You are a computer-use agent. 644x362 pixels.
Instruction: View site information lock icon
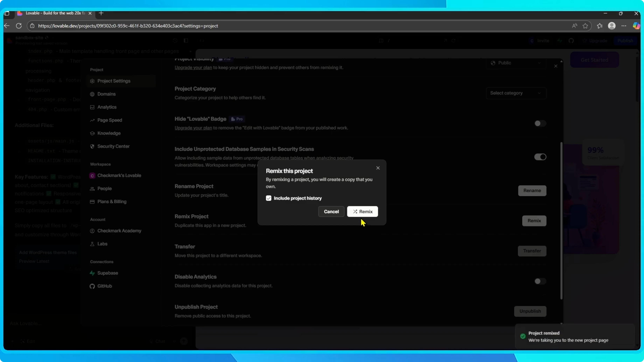(x=32, y=26)
